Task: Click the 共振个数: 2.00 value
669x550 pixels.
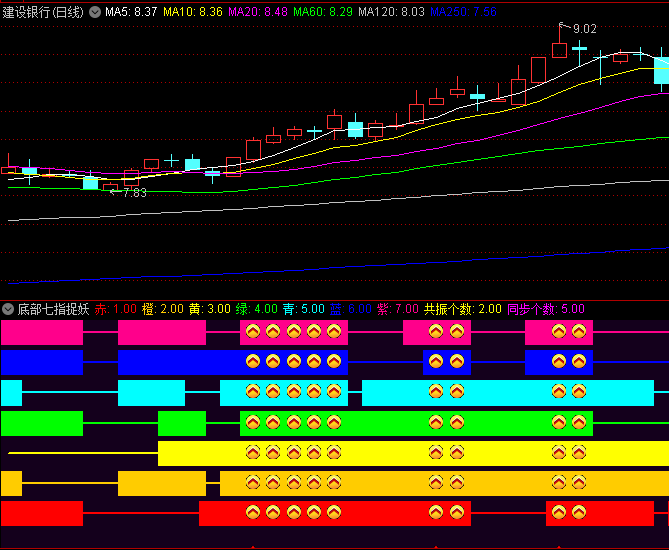Action: tap(462, 309)
